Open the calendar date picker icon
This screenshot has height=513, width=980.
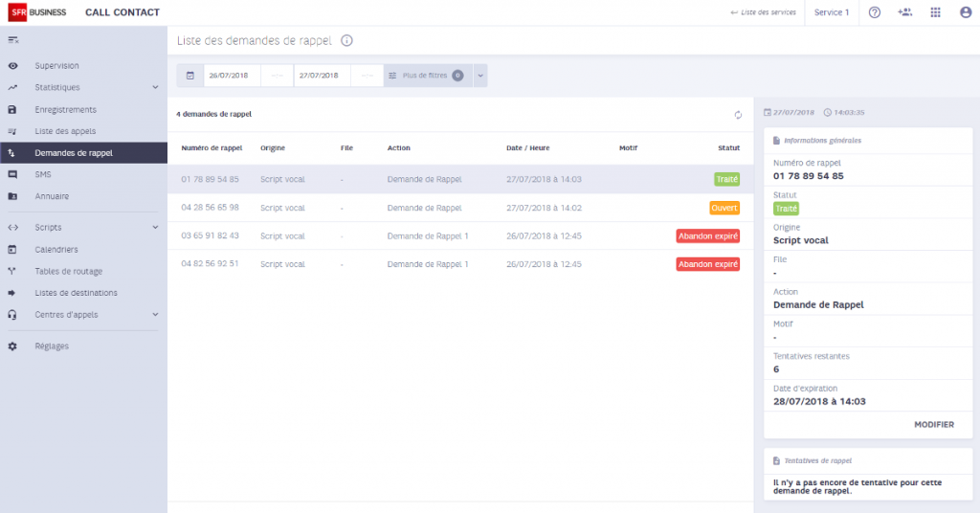tap(190, 76)
